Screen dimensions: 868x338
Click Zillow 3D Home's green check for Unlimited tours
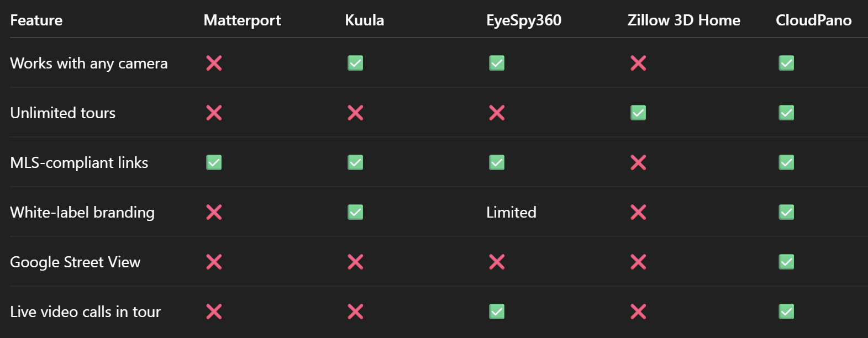tap(638, 113)
